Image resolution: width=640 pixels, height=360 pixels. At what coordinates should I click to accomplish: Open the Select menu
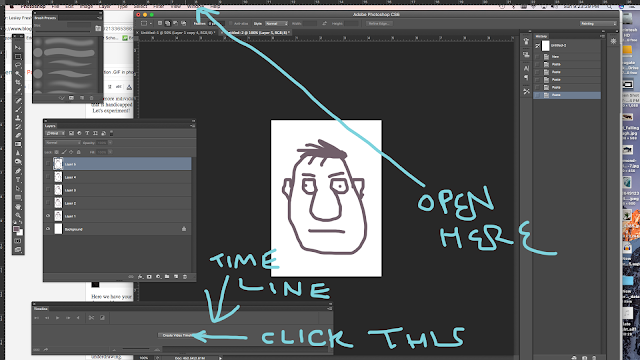[x=140, y=7]
